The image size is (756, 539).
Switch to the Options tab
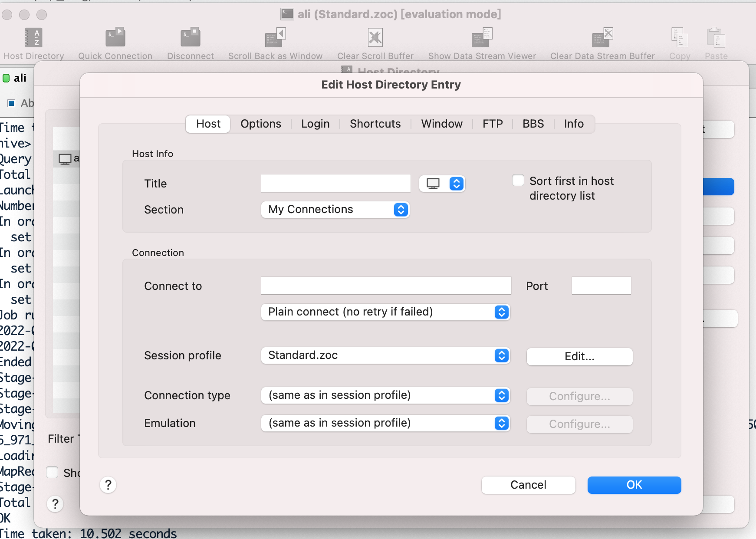[261, 124]
